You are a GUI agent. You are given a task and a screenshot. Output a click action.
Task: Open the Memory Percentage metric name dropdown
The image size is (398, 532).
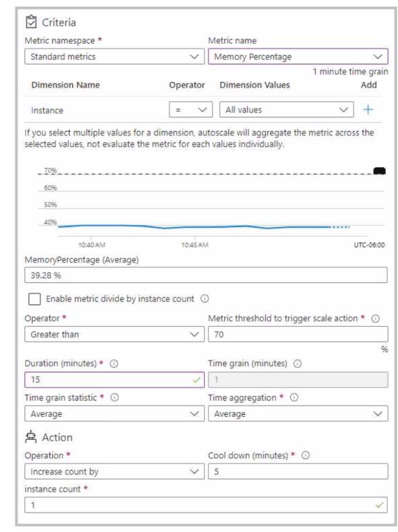pyautogui.click(x=298, y=57)
